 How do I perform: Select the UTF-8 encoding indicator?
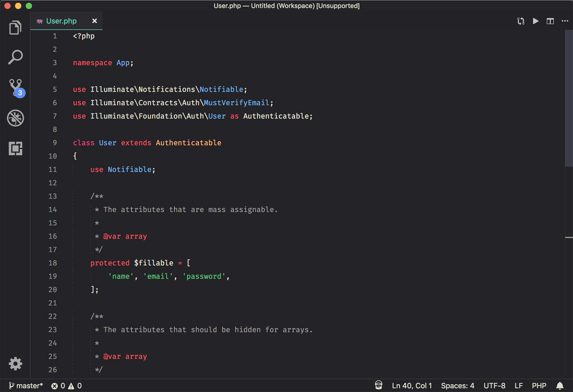494,386
